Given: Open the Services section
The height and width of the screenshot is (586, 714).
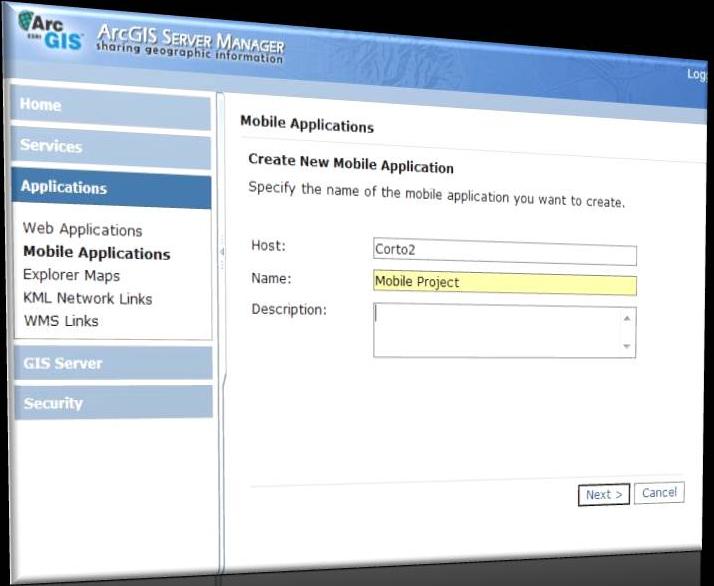Looking at the screenshot, I should tap(111, 148).
